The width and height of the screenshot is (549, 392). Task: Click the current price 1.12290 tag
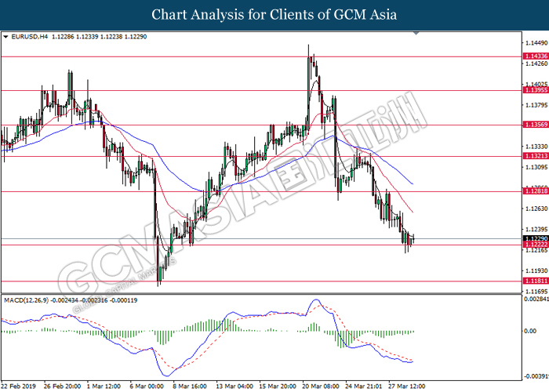(536, 238)
